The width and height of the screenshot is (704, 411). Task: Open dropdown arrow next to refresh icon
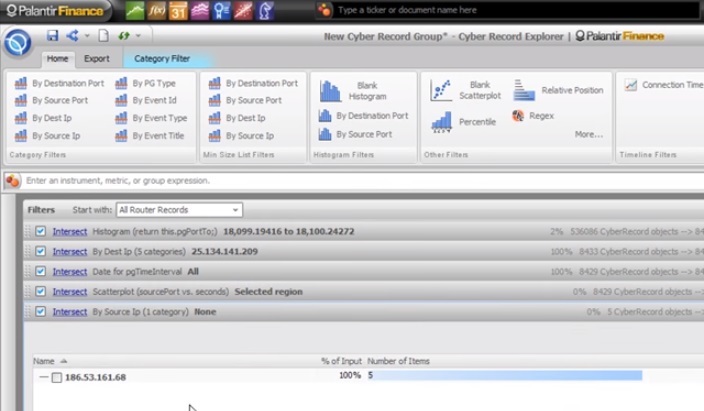[138, 35]
